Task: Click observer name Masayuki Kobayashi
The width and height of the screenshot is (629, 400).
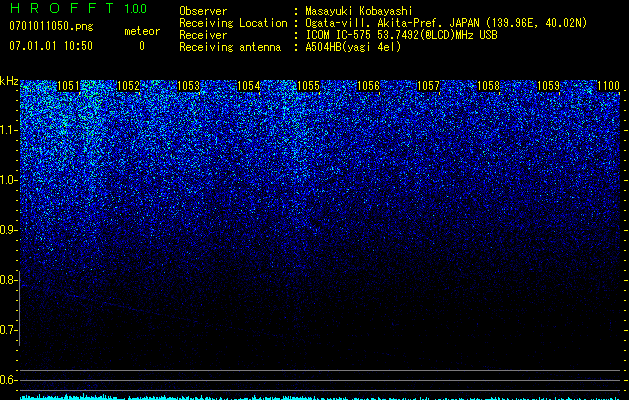Action: click(x=359, y=11)
